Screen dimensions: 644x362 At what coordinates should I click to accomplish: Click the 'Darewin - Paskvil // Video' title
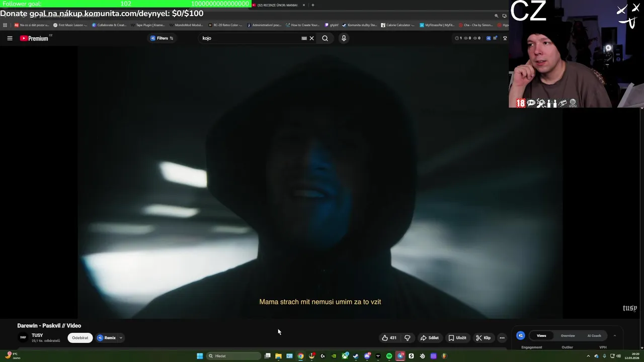[49, 326]
